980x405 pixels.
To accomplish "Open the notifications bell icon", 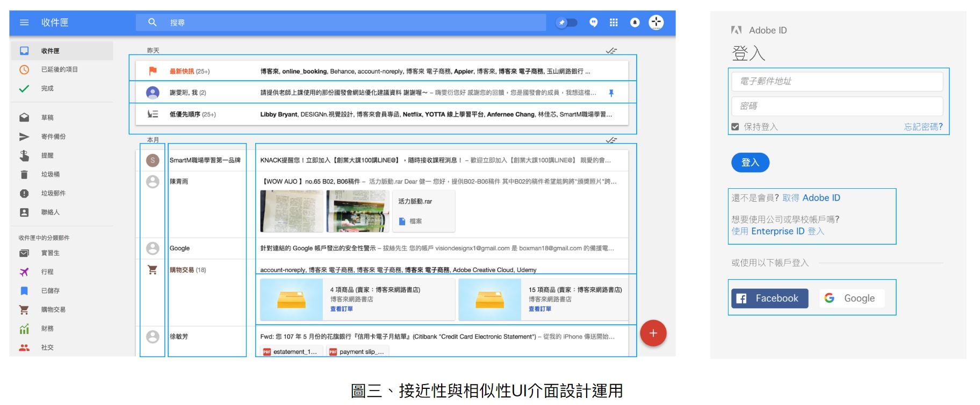I will click(x=635, y=23).
